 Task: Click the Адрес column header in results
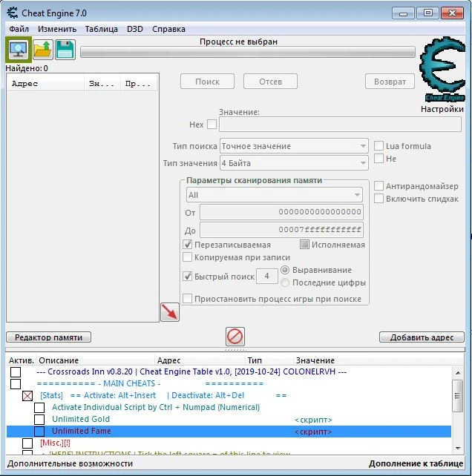coord(45,84)
